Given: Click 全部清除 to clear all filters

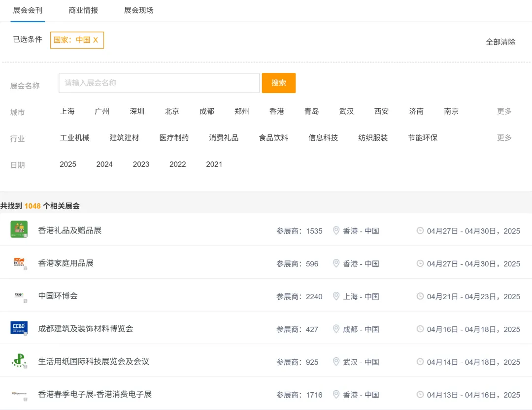Looking at the screenshot, I should pos(500,42).
